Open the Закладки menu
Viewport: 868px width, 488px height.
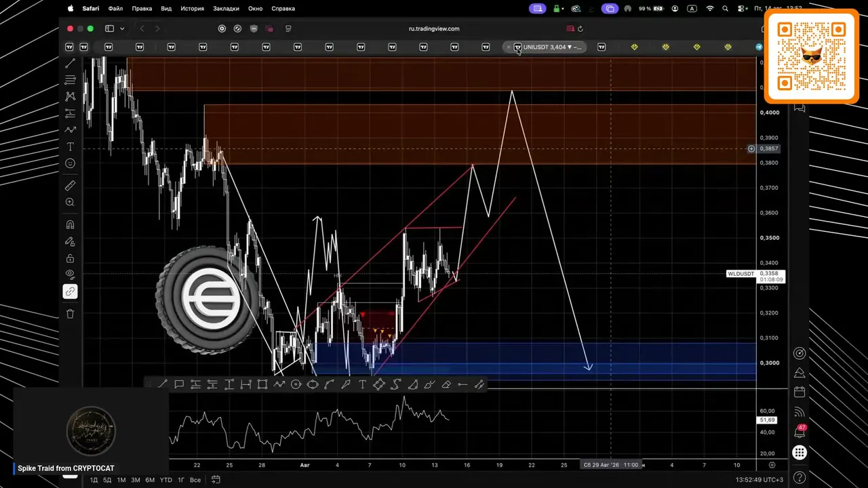(226, 9)
